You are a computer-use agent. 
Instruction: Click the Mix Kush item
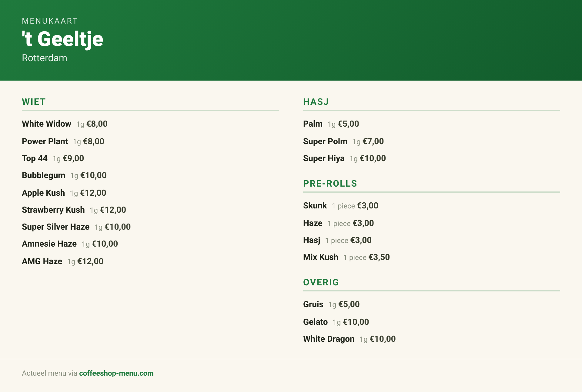pyautogui.click(x=321, y=257)
